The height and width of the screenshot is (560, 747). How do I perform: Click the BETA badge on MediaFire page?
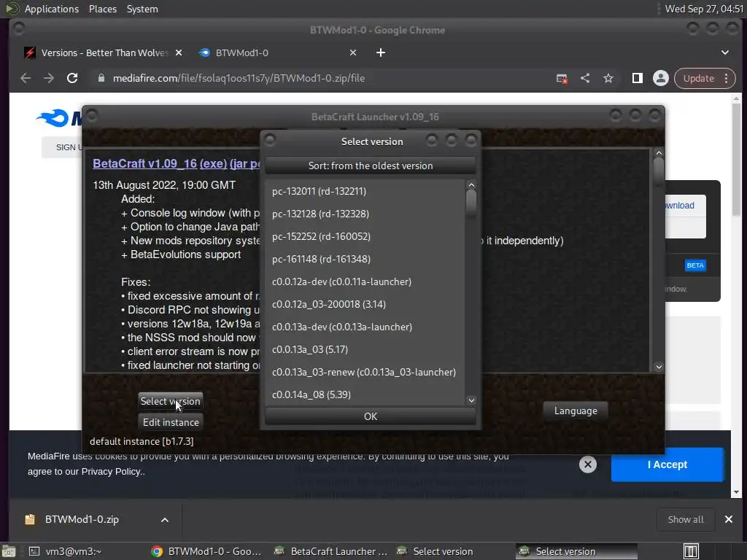pyautogui.click(x=695, y=265)
